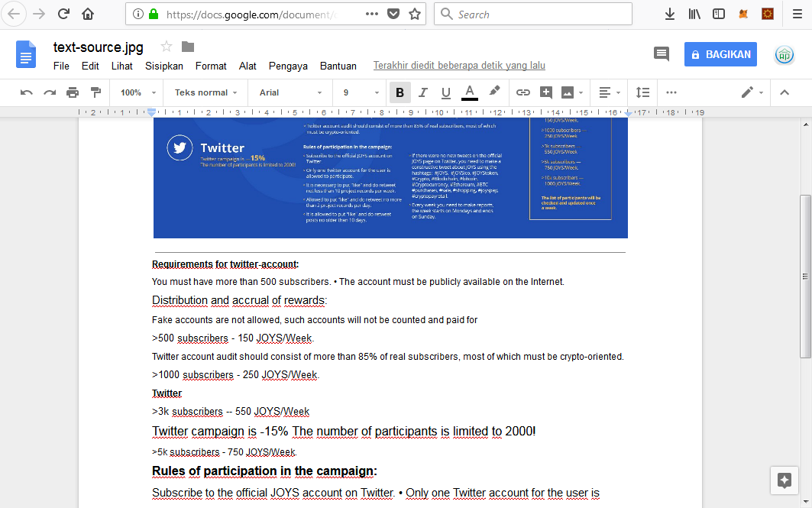Open browser Library icon
This screenshot has height=508, width=812.
(694, 14)
